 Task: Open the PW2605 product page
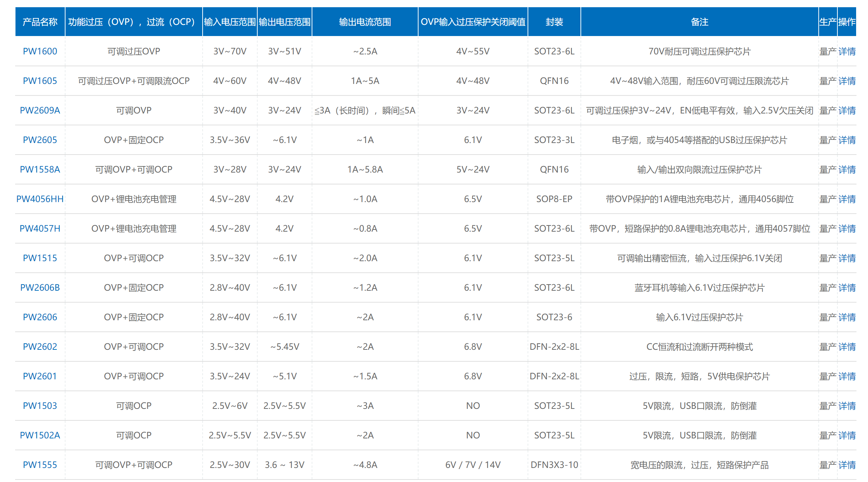point(40,140)
